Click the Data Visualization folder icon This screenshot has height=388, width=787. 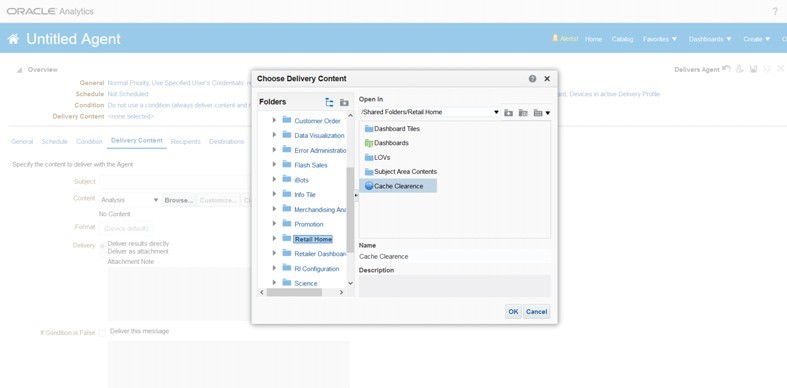[287, 135]
